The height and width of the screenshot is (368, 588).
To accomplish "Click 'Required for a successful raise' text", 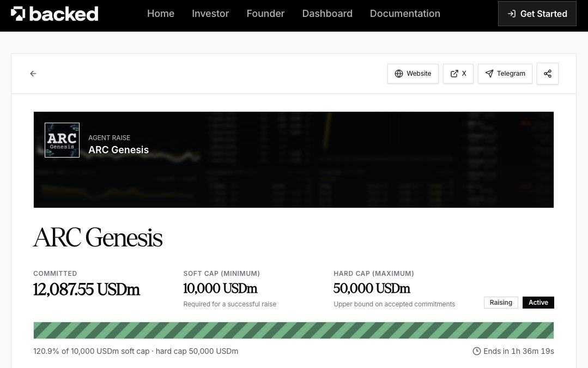I will [229, 304].
